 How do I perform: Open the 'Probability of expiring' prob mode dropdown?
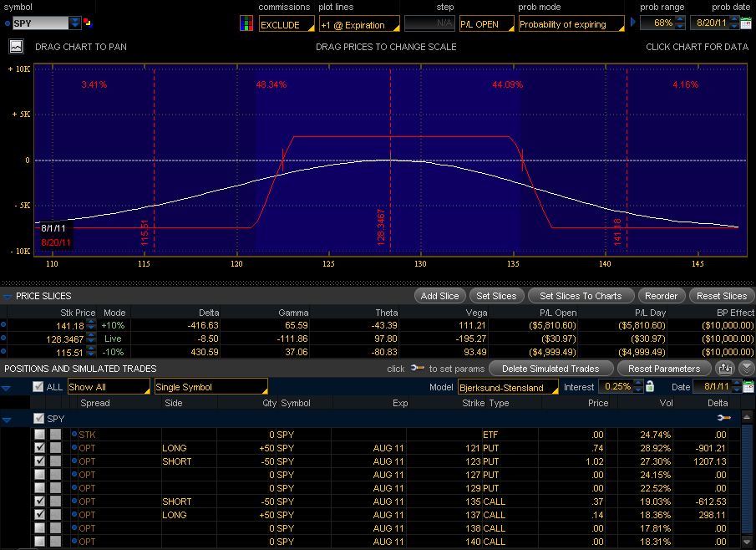(x=571, y=24)
